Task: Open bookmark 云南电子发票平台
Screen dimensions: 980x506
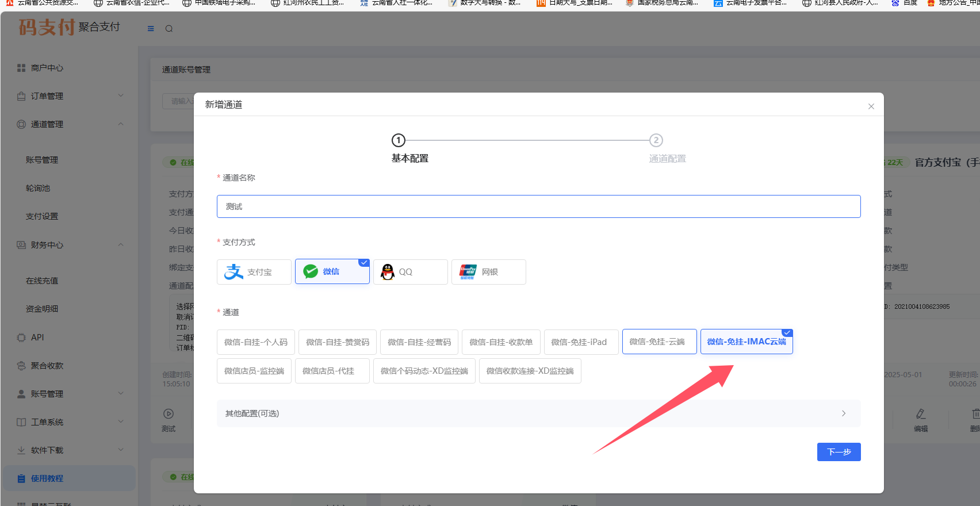Action: click(x=751, y=3)
